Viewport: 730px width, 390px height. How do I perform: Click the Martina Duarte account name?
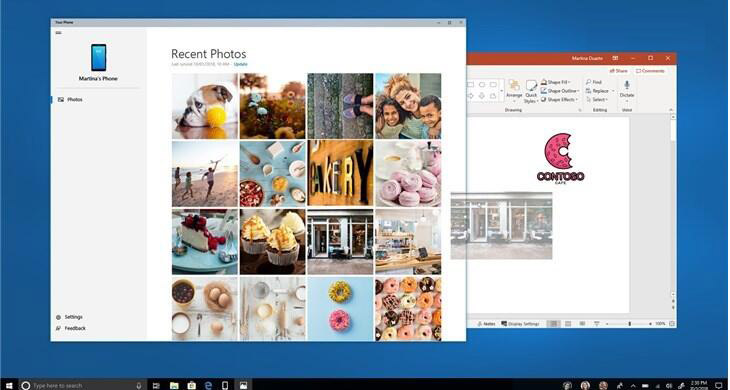coord(587,58)
